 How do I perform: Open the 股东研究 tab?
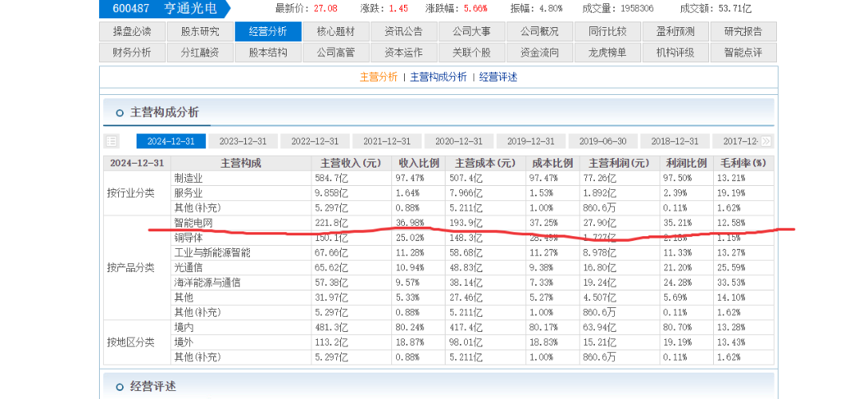[x=200, y=32]
